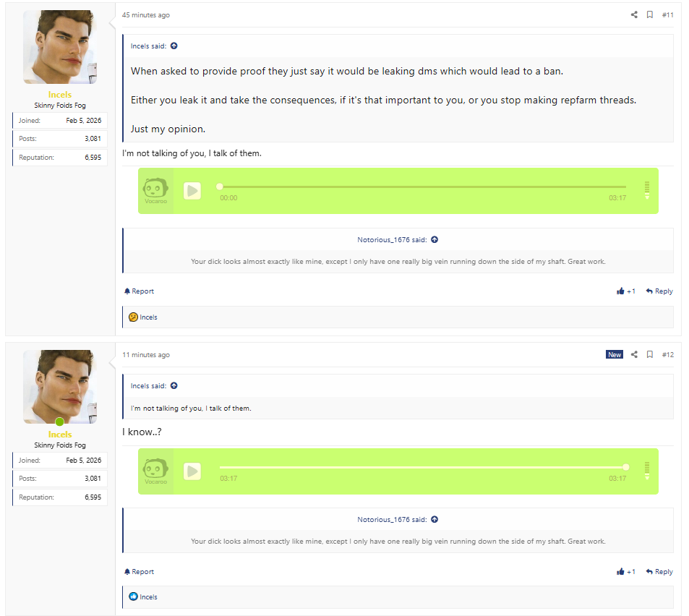689x616 pixels.
Task: Seek on post #11's audio progress bar
Action: point(422,187)
